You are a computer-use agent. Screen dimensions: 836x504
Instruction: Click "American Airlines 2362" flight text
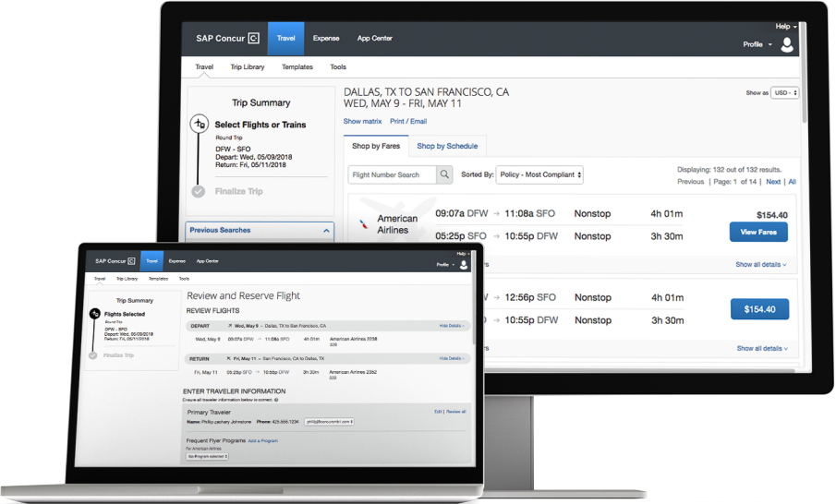pyautogui.click(x=353, y=372)
